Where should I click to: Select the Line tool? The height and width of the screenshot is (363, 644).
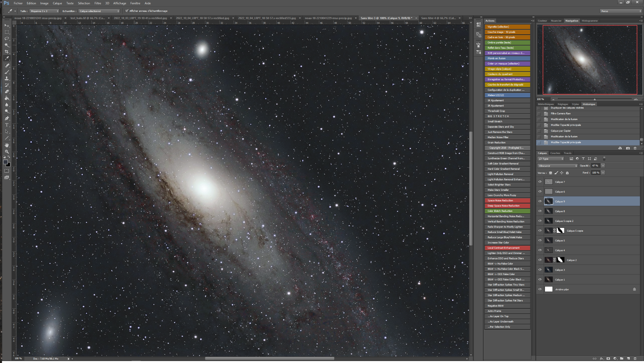(x=7, y=138)
